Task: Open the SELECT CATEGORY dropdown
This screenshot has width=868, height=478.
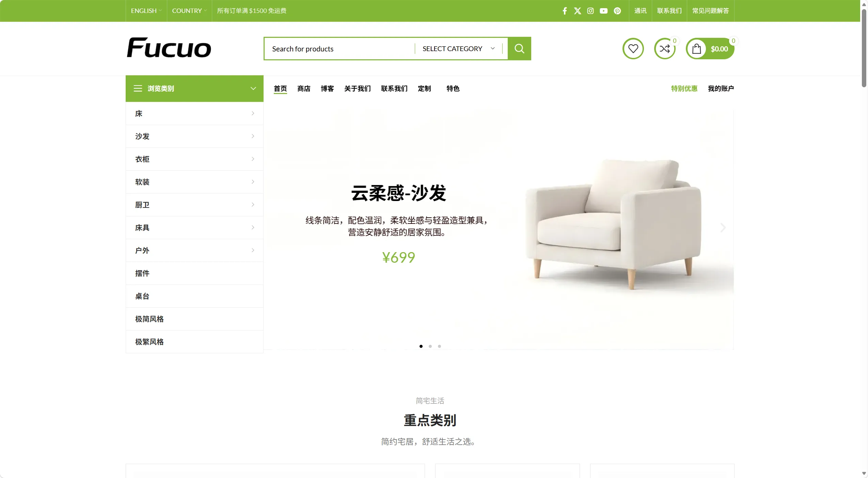Action: (x=458, y=49)
